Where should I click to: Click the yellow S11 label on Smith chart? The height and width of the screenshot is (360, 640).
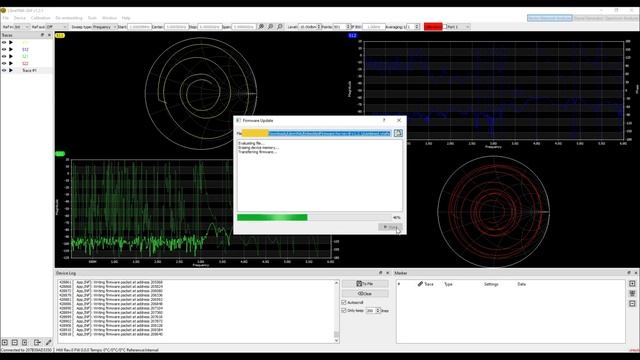click(60, 36)
